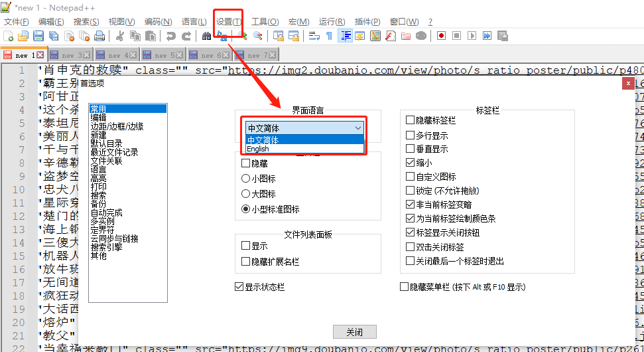Screen dimensions: 644x352
Task: Save the current file via toolbar
Action: pyautogui.click(x=38, y=36)
